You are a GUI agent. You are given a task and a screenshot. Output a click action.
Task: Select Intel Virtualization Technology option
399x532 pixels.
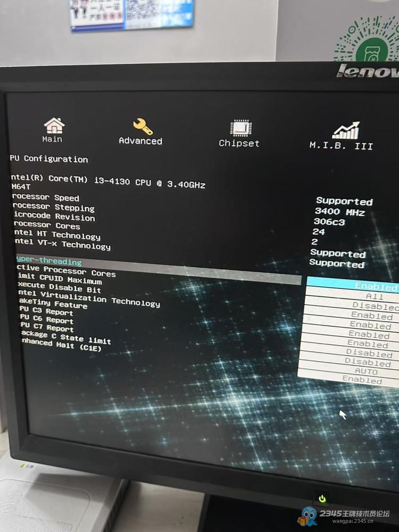pyautogui.click(x=89, y=298)
